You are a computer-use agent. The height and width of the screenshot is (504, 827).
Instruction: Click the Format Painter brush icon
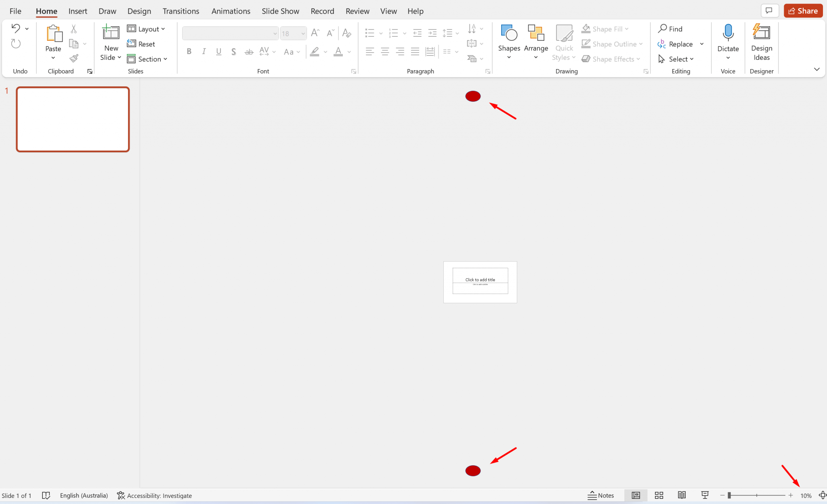pos(73,59)
